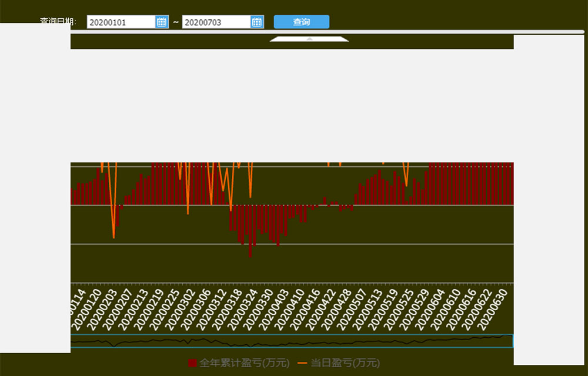The width and height of the screenshot is (588, 376).
Task: Click the 20200630 x-axis date label
Action: coord(496,309)
